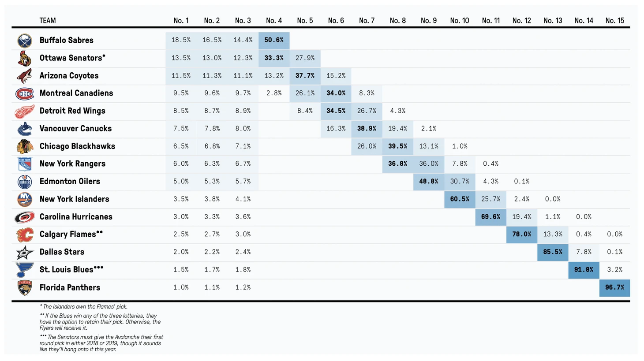Click the New York Islanders 60.5% cell
The width and height of the screenshot is (644, 361).
click(x=460, y=199)
